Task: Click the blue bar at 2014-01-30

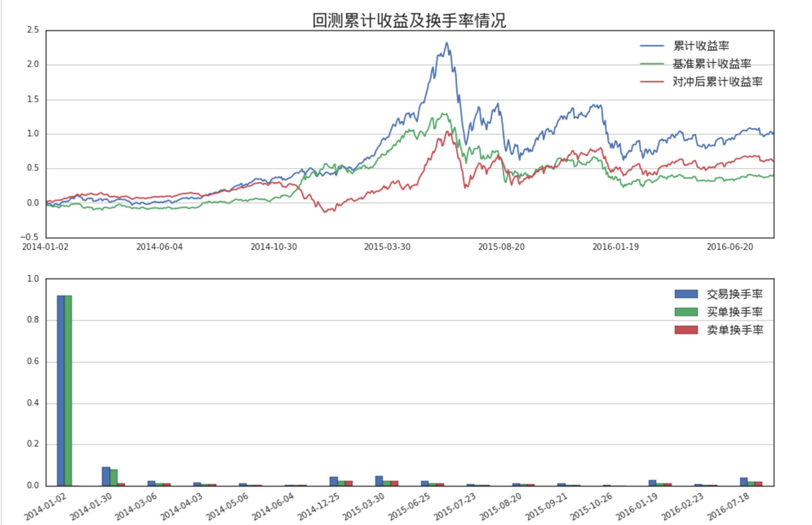Action: (x=106, y=476)
